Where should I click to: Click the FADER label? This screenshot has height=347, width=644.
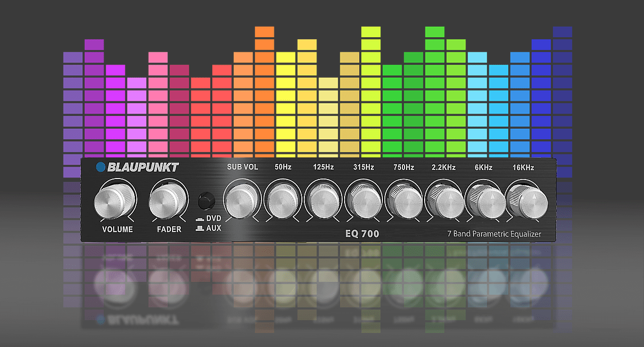[170, 229]
